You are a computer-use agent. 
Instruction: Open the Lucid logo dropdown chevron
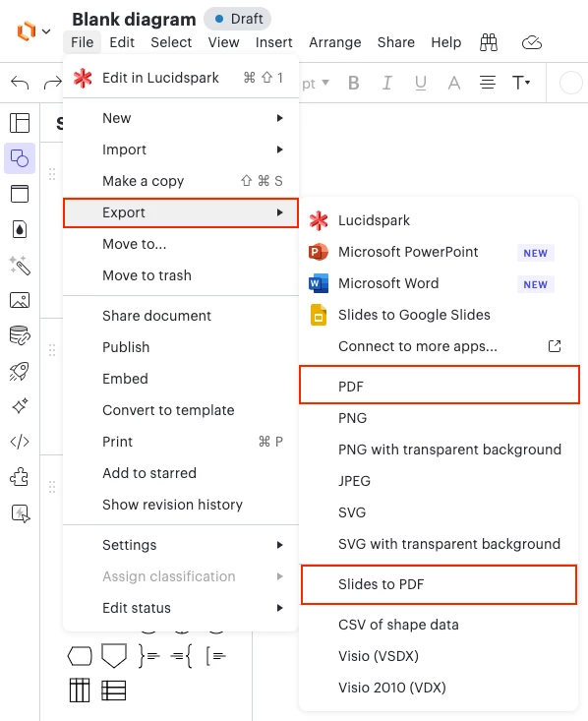pos(46,31)
